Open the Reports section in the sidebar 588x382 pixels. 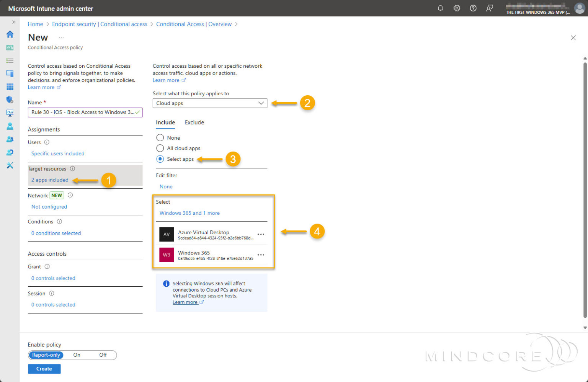pos(10,113)
